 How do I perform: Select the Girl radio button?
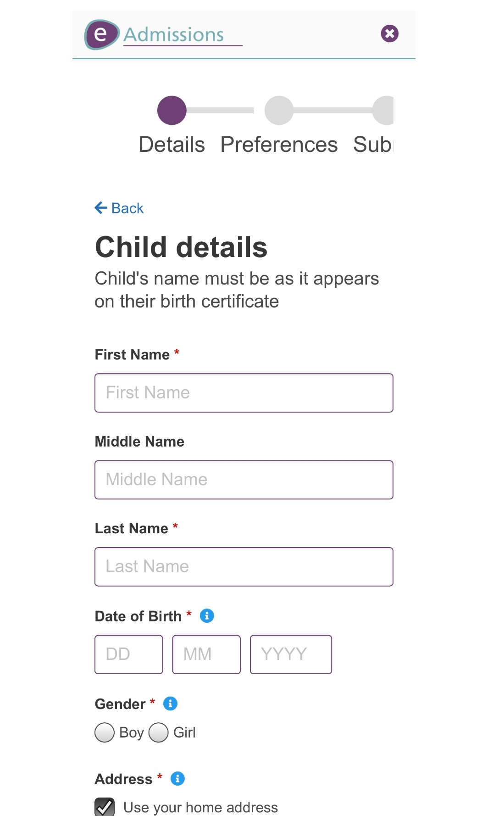(x=159, y=732)
